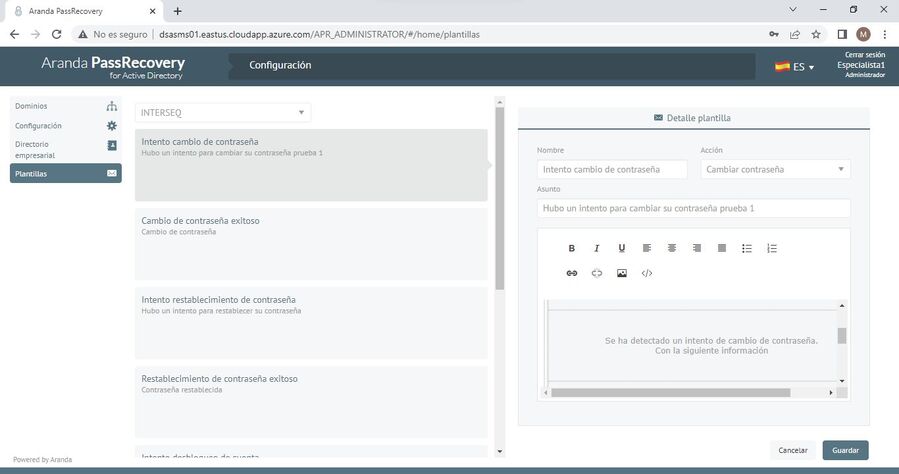Open a new browser tab
The height and width of the screenshot is (474, 899).
[178, 11]
